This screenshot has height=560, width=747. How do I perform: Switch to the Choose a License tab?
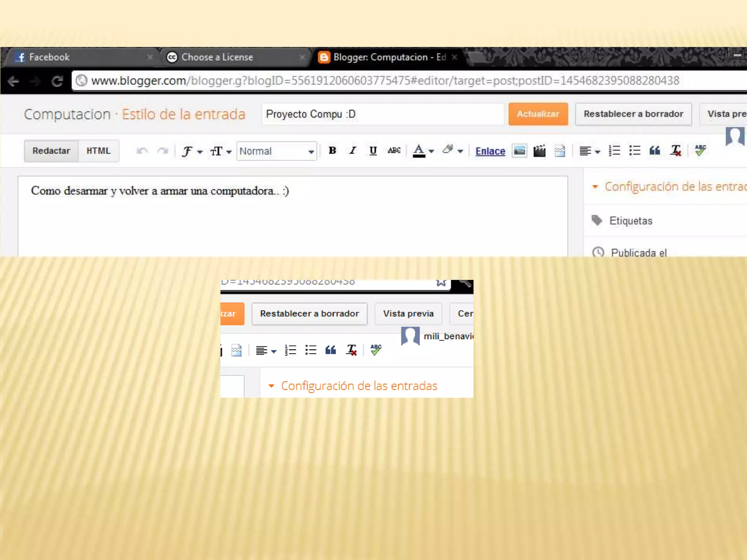point(217,57)
